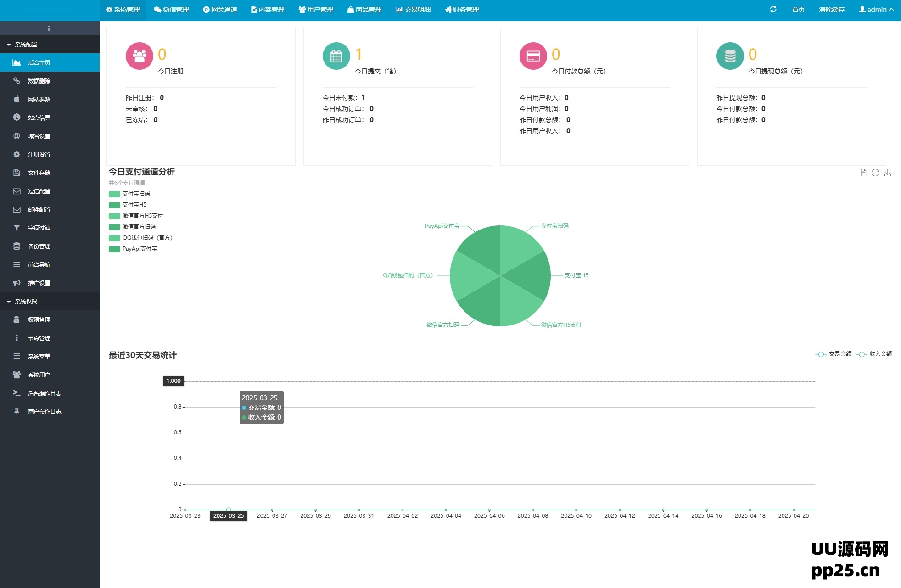
Task: Collapse the 系统权限 sidebar section
Action: 26,302
